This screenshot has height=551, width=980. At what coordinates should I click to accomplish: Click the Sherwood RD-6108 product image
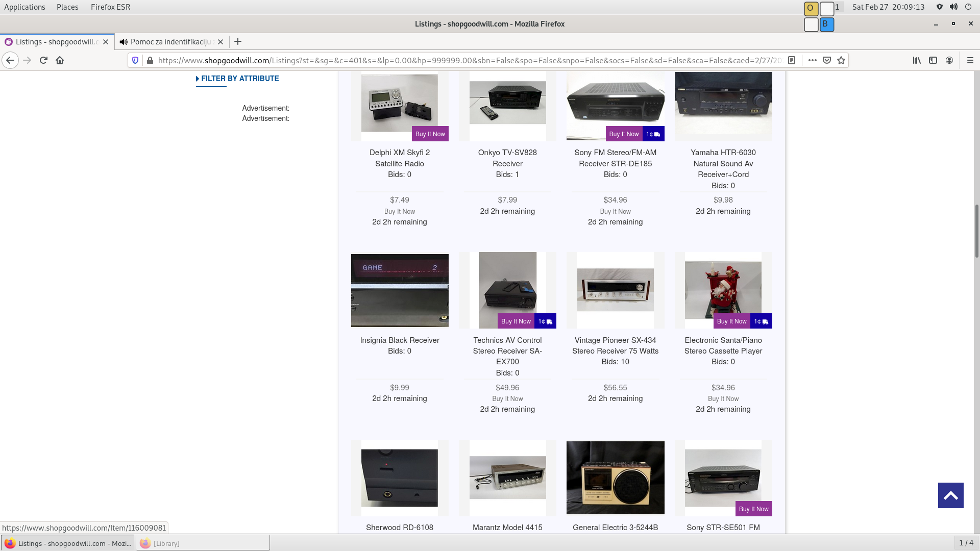pos(400,478)
